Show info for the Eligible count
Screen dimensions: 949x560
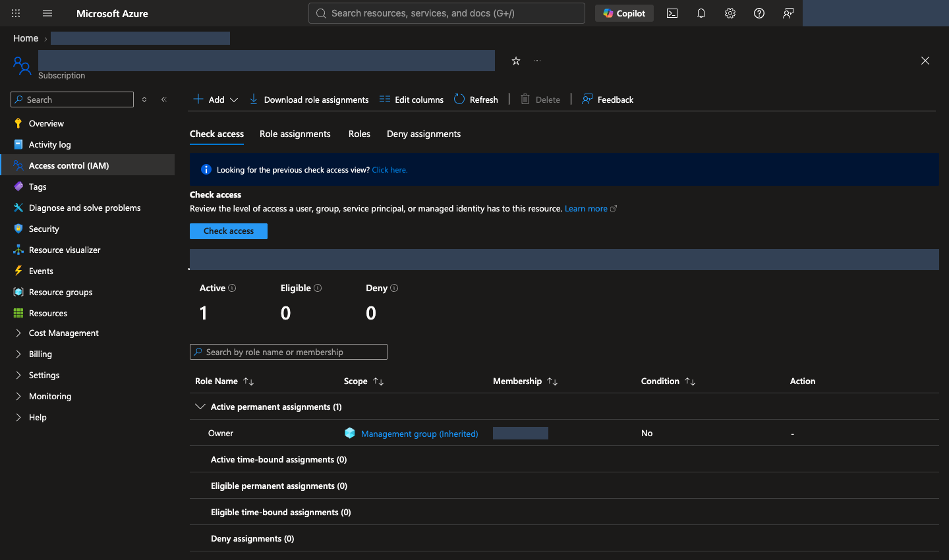click(318, 288)
